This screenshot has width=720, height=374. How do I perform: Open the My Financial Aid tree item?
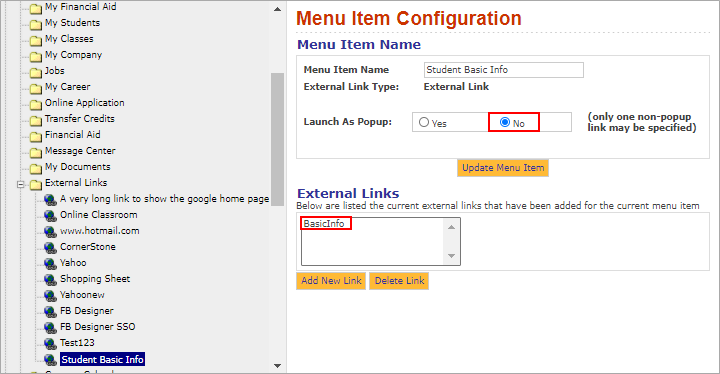point(80,7)
